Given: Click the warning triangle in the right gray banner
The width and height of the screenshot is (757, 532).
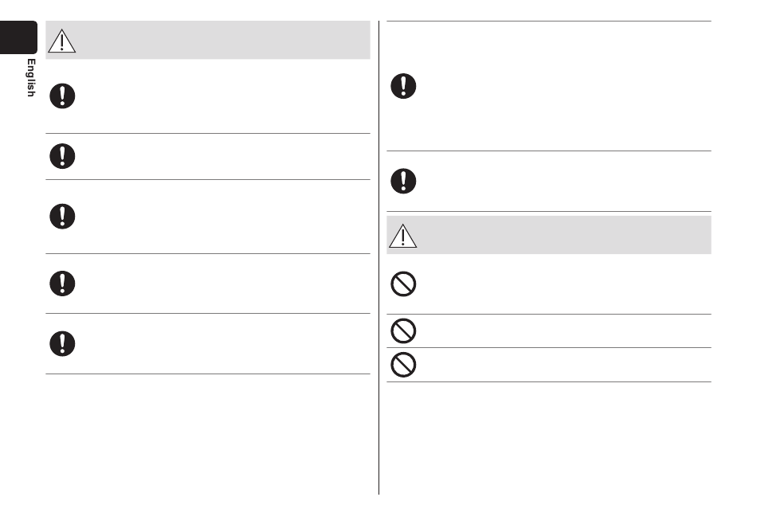Looking at the screenshot, I should (x=402, y=236).
